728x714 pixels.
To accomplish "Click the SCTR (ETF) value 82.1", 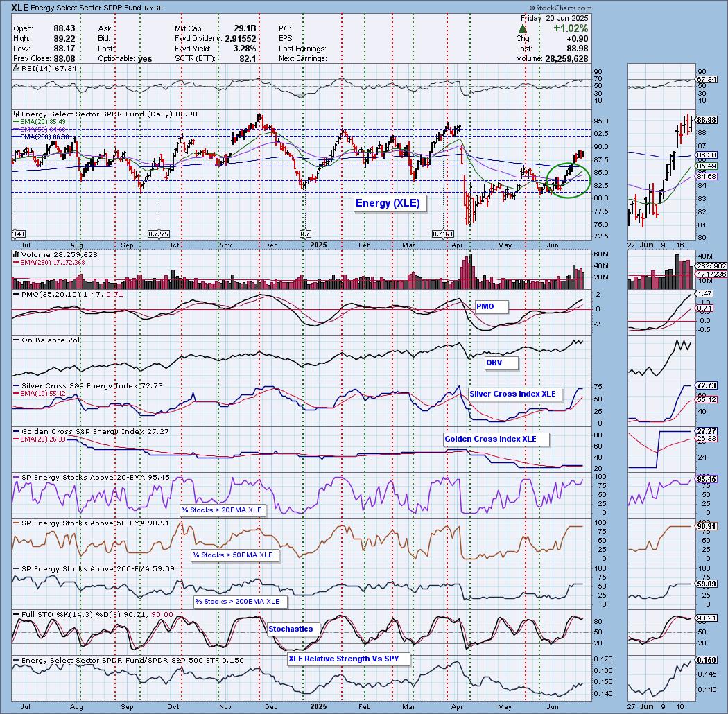I will click(x=248, y=59).
